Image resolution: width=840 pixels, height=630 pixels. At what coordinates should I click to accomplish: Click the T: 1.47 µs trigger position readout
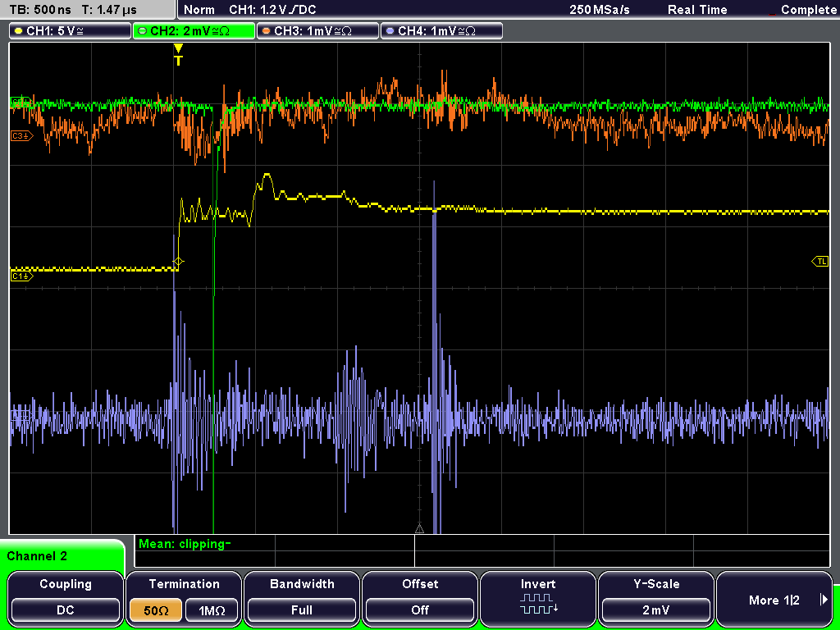[x=109, y=10]
